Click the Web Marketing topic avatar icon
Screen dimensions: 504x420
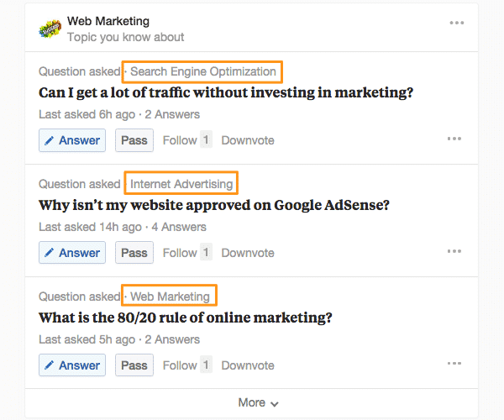point(50,29)
